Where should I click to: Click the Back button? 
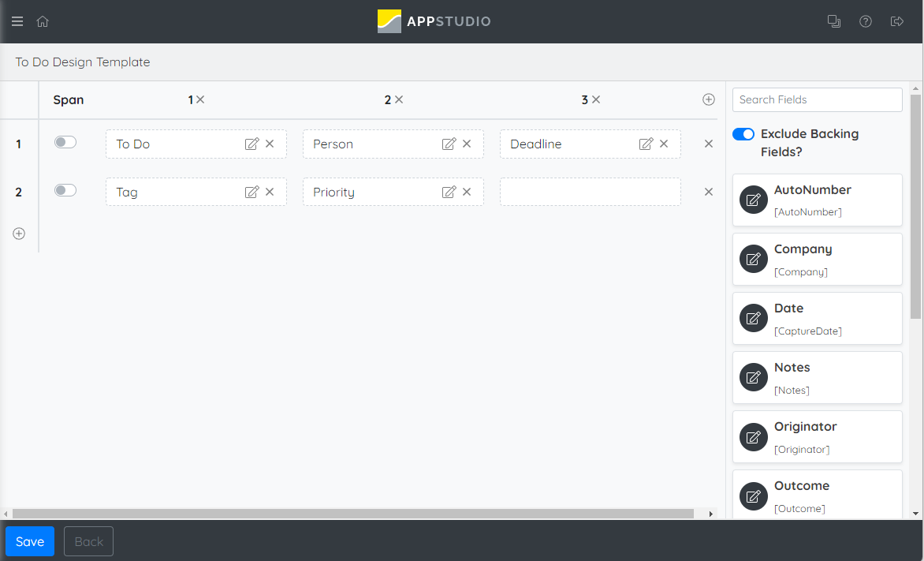click(x=88, y=541)
